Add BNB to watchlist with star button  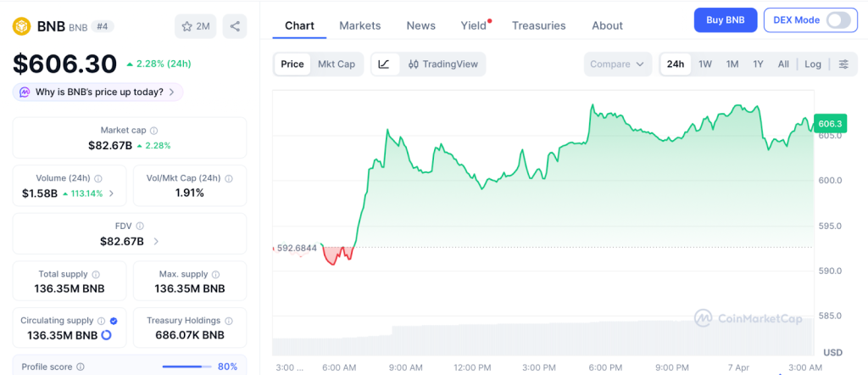195,26
